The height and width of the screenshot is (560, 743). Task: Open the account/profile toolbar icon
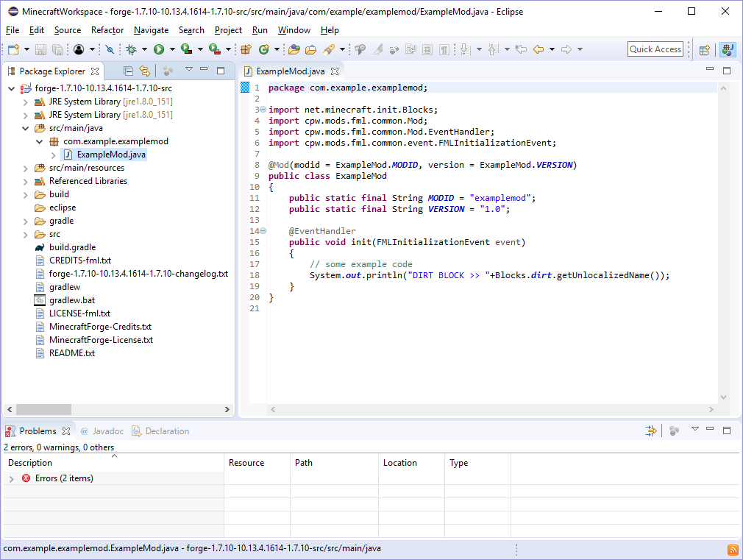(79, 49)
